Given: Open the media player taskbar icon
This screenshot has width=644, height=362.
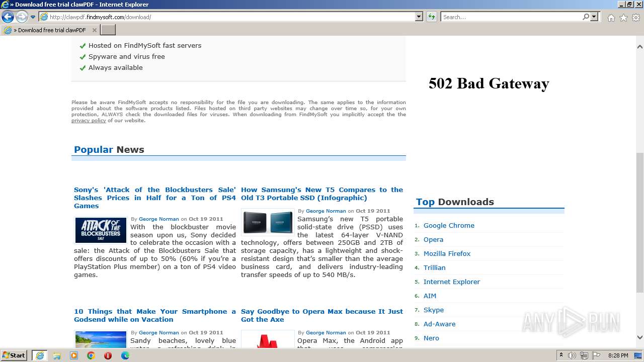Looking at the screenshot, I should (74, 355).
